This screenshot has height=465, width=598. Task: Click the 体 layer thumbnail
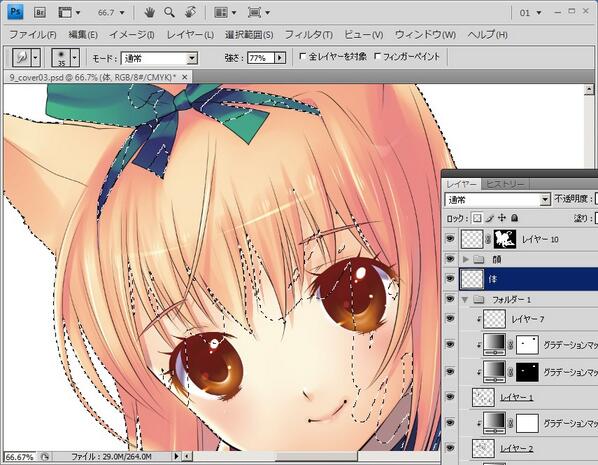[472, 279]
